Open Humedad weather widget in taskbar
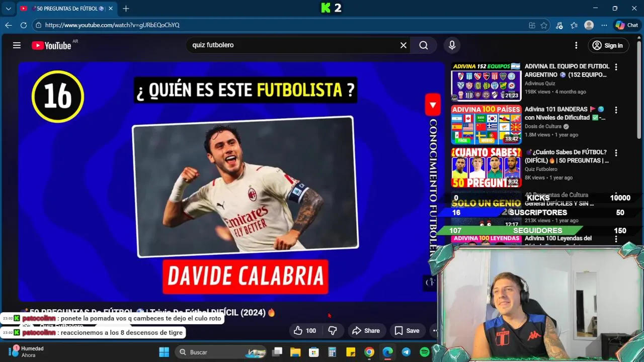The image size is (644, 362). coord(26,351)
